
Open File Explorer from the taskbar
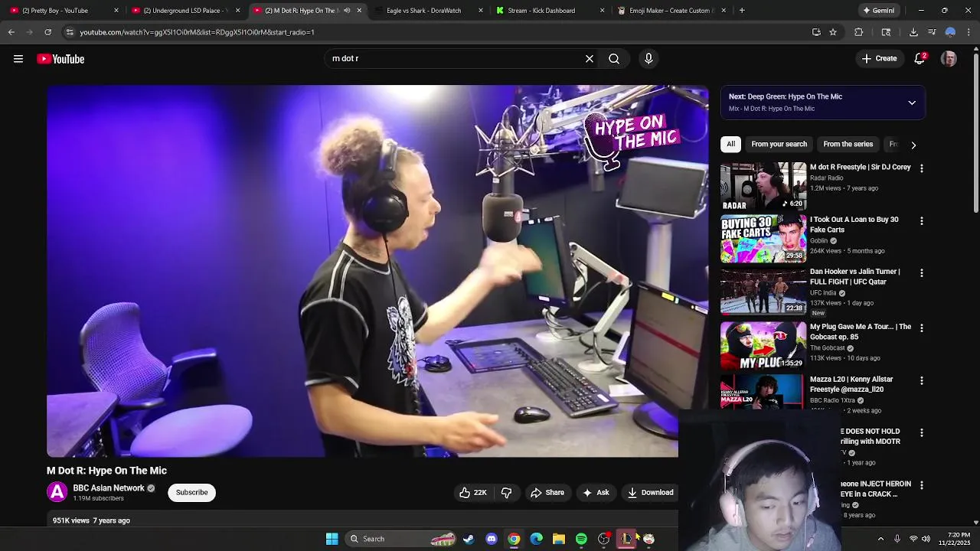click(559, 539)
